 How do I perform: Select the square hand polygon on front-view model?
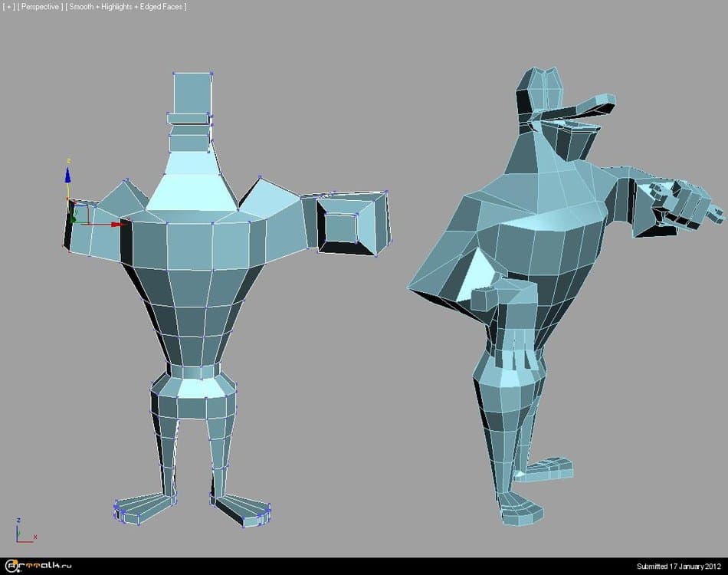[342, 227]
